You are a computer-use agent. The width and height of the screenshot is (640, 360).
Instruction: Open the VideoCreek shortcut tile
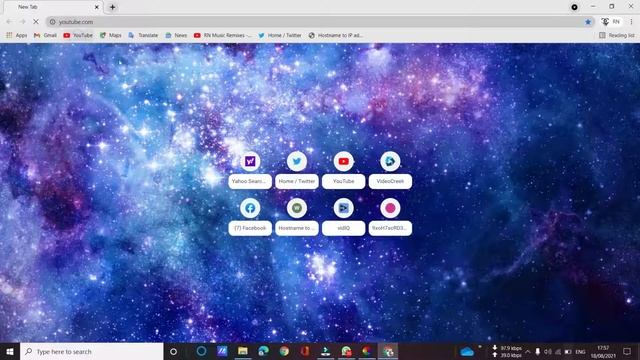coord(390,170)
